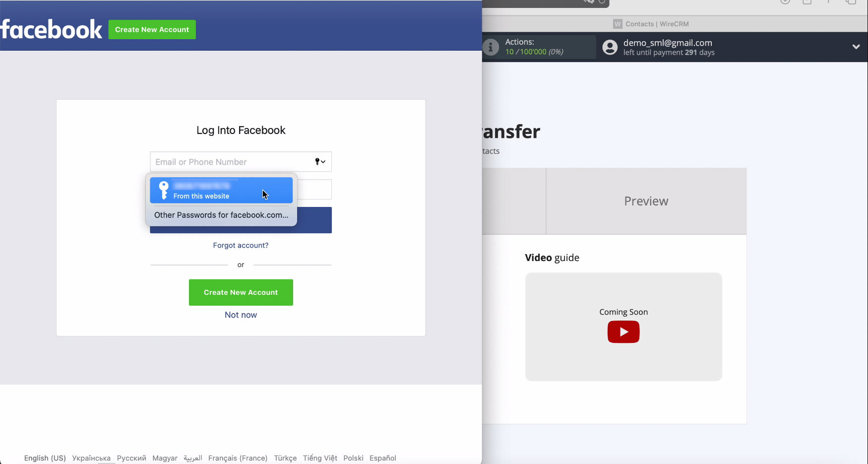The width and height of the screenshot is (868, 464).
Task: Click the Facebook logo in the header
Action: [51, 29]
